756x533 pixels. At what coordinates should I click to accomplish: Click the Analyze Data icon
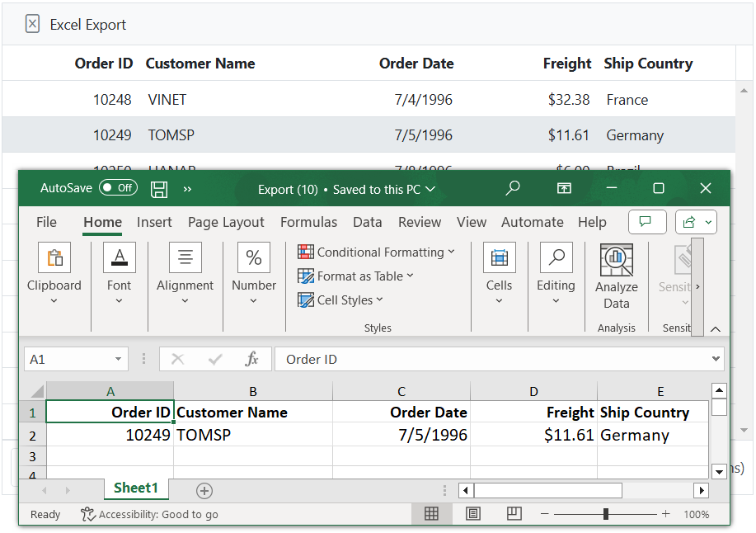pos(616,261)
